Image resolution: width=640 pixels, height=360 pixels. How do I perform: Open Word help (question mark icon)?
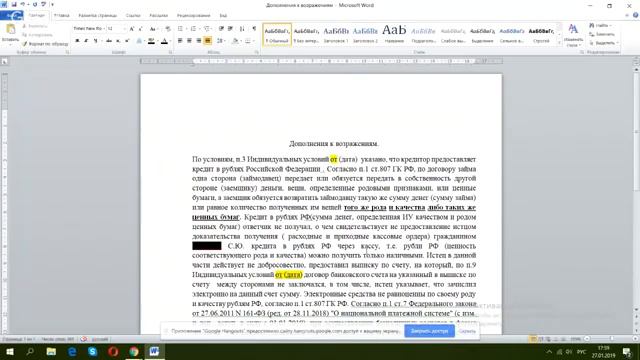point(636,16)
